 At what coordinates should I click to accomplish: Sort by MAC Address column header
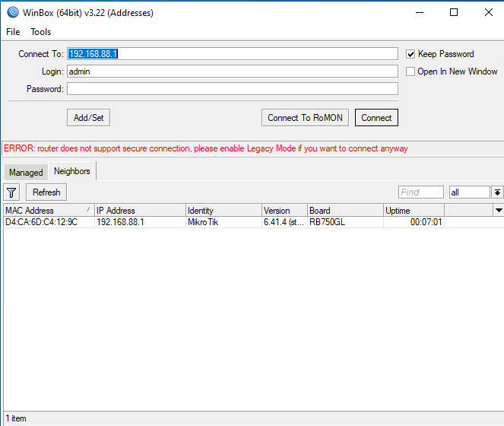[46, 211]
